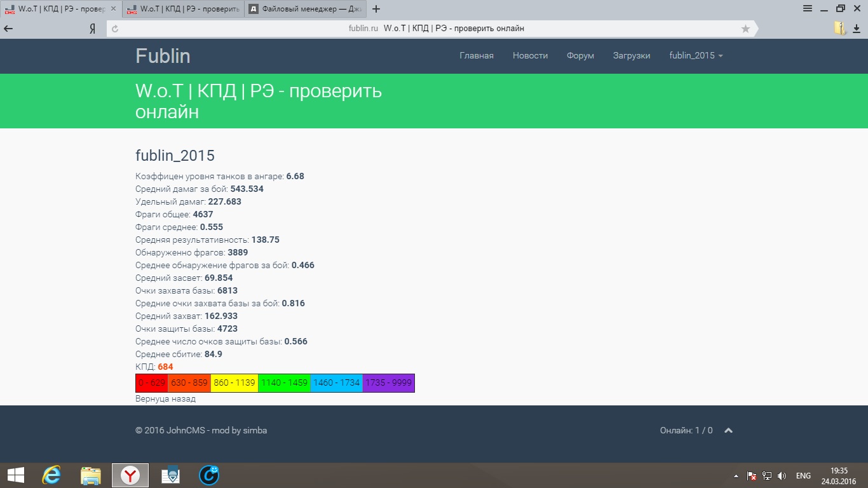
Task: Click the purple 1735 - 9999 swatch
Action: point(388,383)
